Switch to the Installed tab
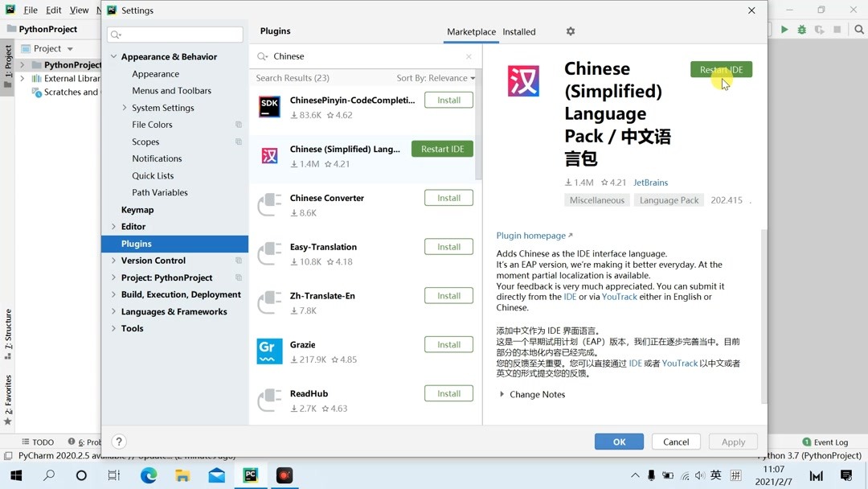 (x=518, y=32)
